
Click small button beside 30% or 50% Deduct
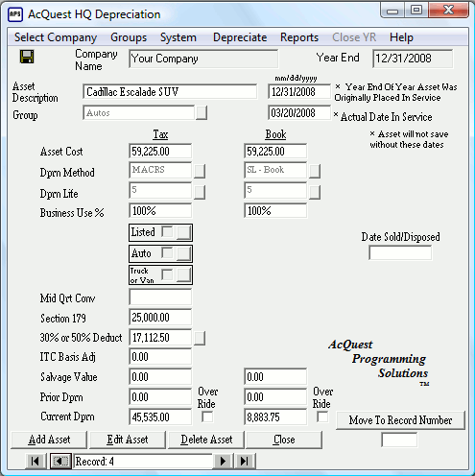pyautogui.click(x=200, y=338)
